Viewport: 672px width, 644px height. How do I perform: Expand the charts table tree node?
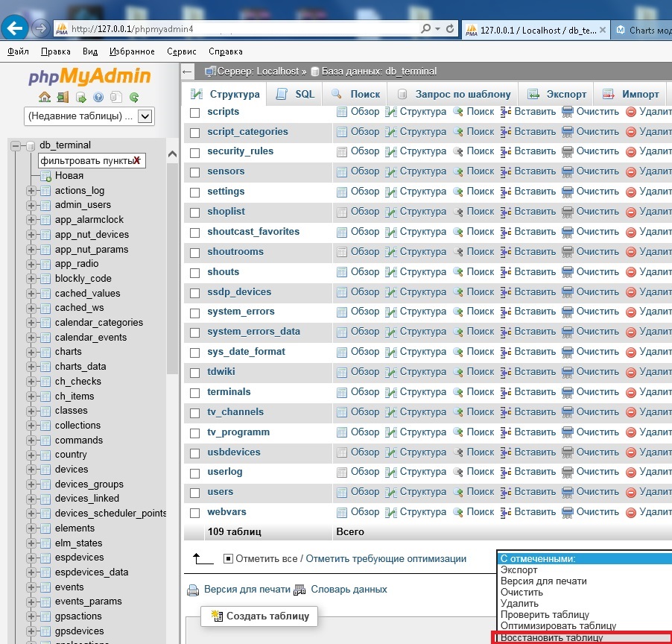[x=31, y=352]
